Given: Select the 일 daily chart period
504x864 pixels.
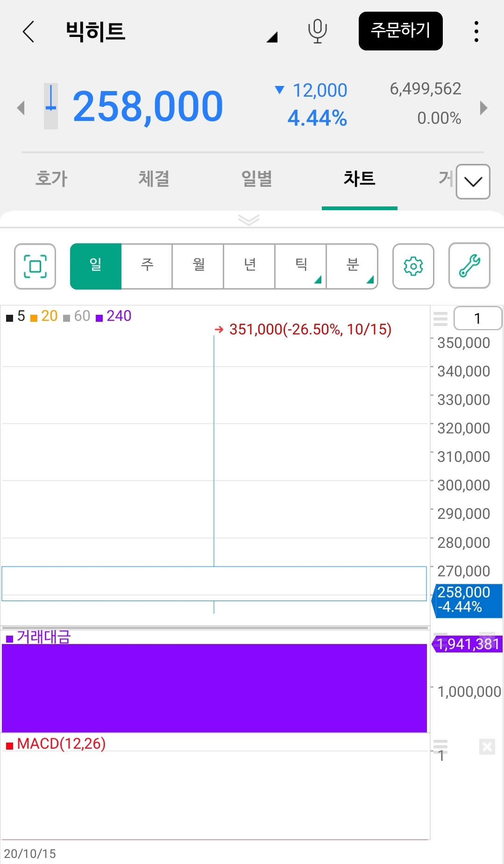Looking at the screenshot, I should tap(96, 266).
